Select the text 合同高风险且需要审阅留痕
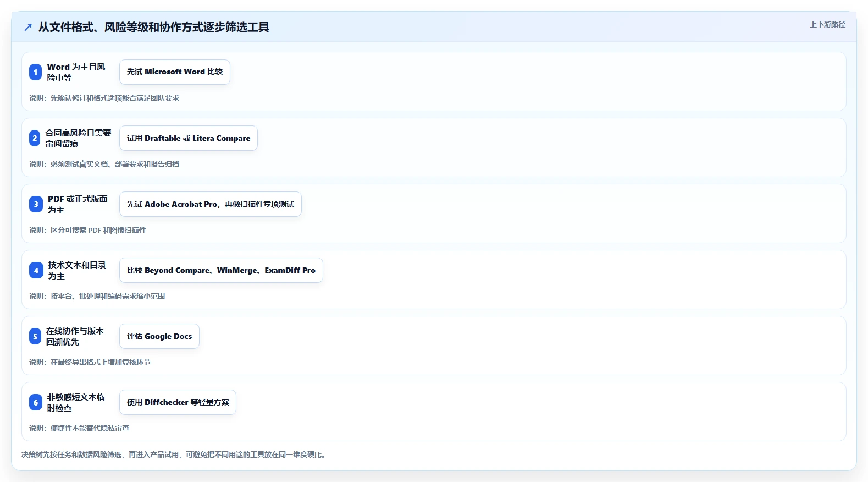 [x=78, y=138]
